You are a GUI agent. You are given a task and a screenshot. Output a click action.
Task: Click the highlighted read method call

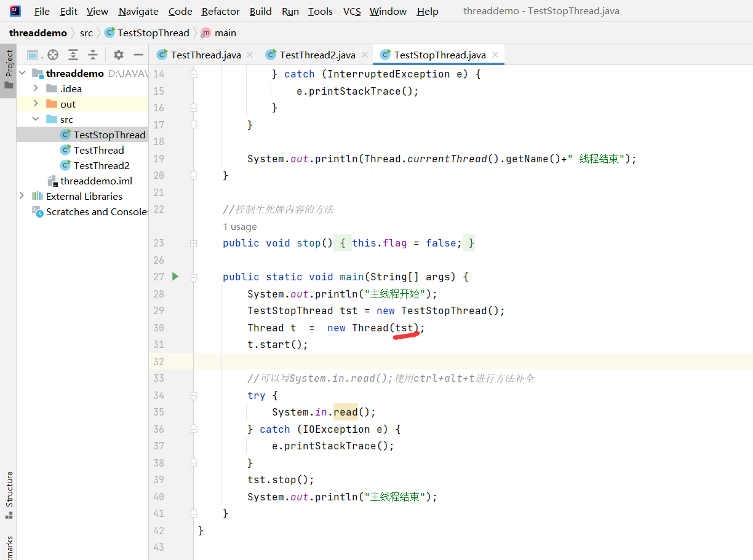345,412
